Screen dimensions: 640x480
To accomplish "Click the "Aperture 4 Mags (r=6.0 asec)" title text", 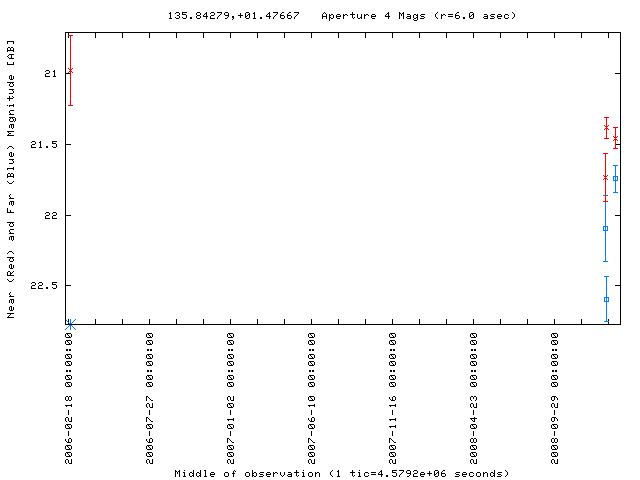I will [x=419, y=16].
